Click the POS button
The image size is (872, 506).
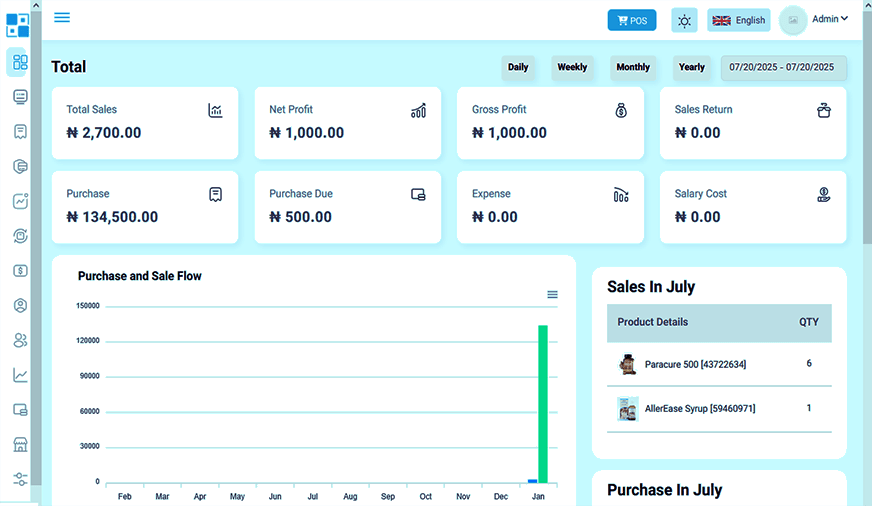click(x=632, y=20)
